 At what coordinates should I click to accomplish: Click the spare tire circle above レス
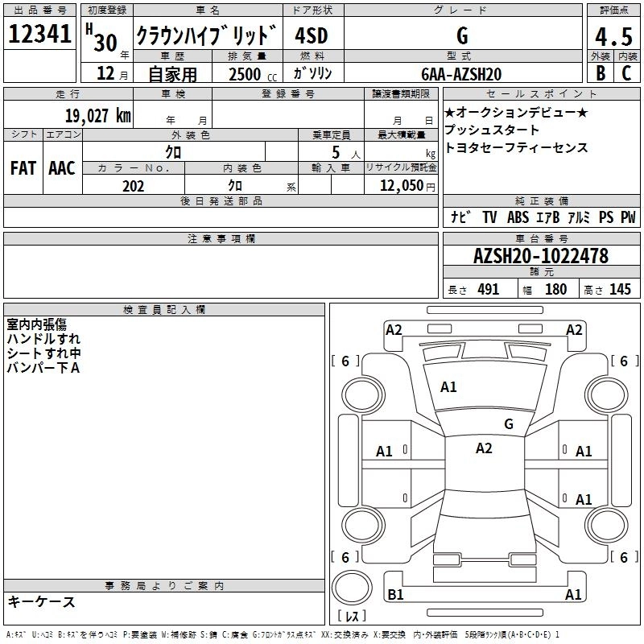(352, 588)
